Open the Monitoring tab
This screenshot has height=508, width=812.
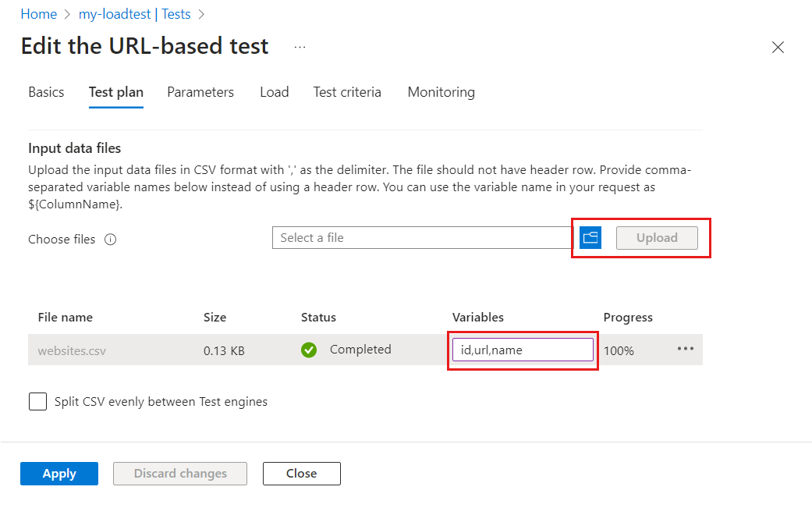coord(441,92)
